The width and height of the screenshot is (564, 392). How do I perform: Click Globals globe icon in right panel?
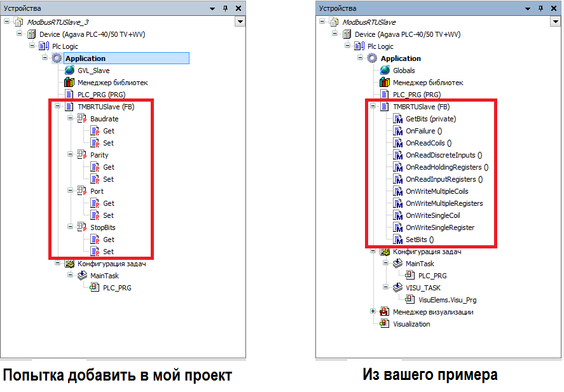click(385, 71)
